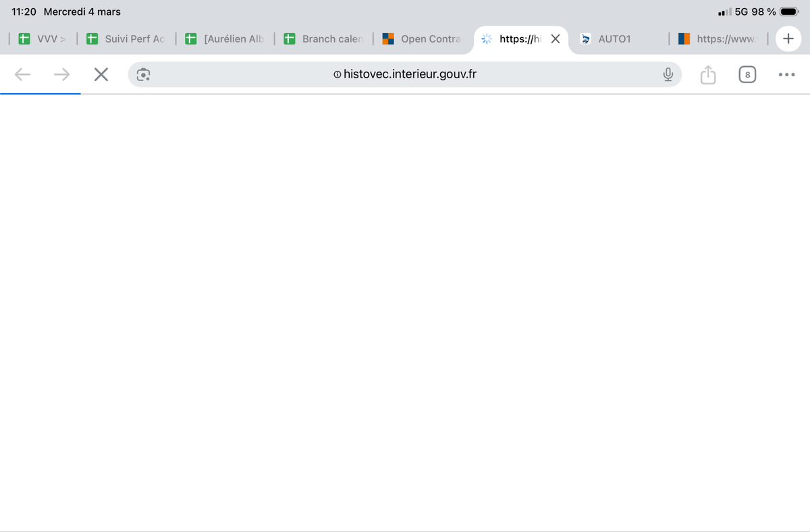Close the loading https://hi tab
This screenshot has height=532, width=810.
coord(555,38)
